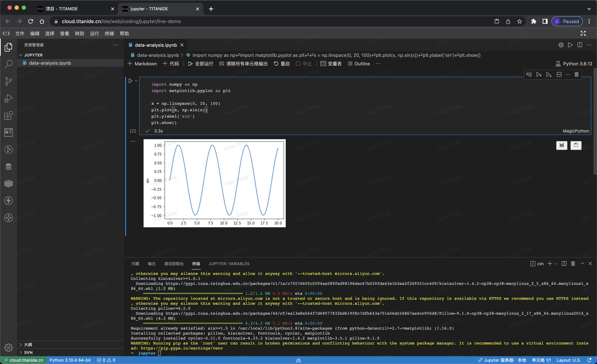The height and width of the screenshot is (364, 597).
Task: Run the code cell
Action: click(x=130, y=81)
